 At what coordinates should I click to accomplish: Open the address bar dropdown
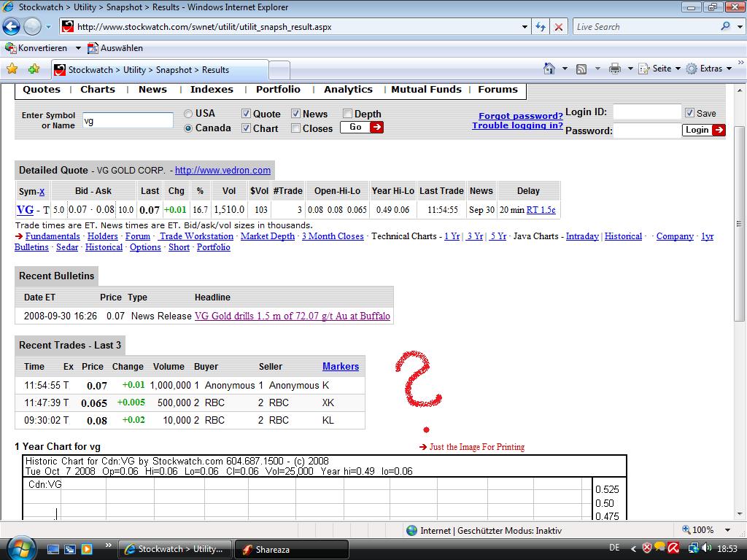coord(523,26)
